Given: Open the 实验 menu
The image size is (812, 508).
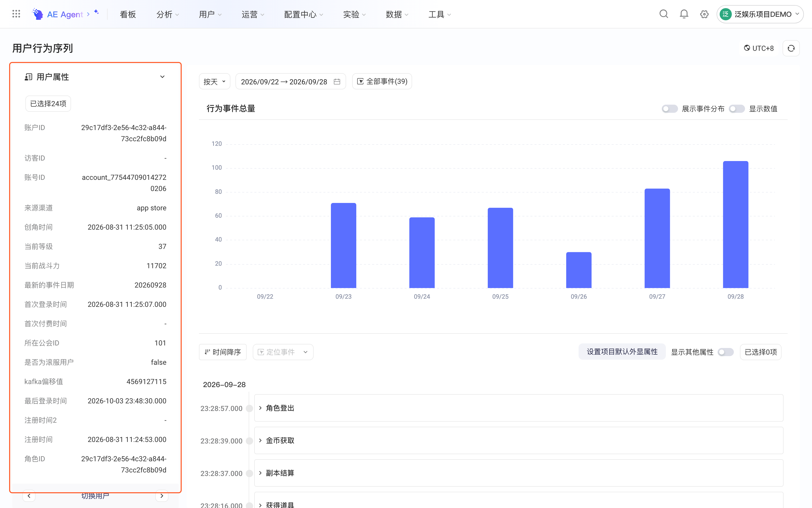Looking at the screenshot, I should point(355,14).
